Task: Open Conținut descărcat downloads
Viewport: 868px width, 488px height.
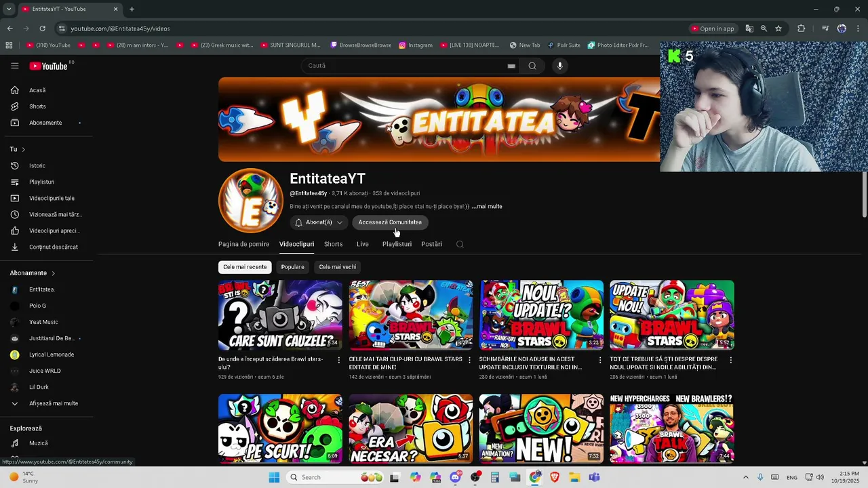Action: (x=54, y=247)
